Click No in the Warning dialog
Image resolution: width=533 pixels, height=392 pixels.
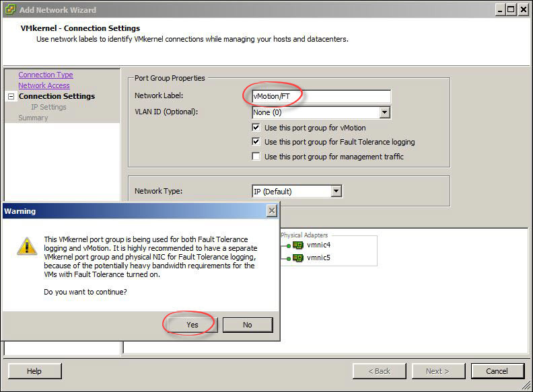248,325
